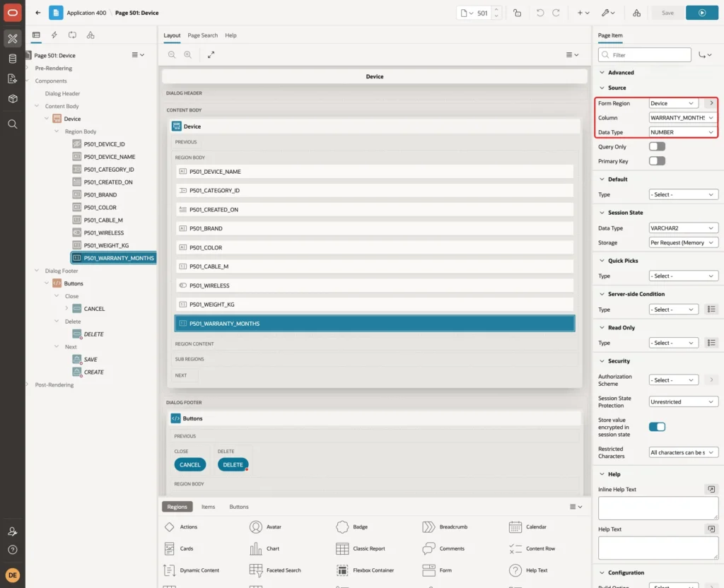Select P501_DEVICE_NAME in the tree
Screen dimensions: 724x588
[x=110, y=157]
